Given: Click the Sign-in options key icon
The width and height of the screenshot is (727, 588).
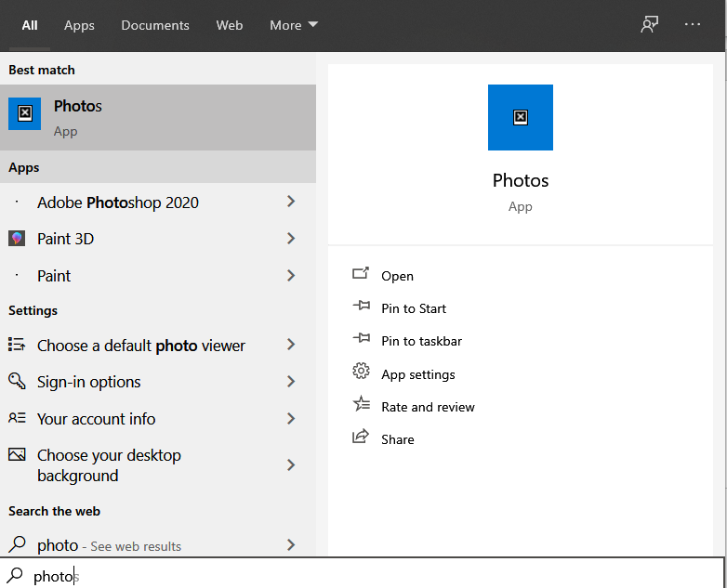Looking at the screenshot, I should 17,381.
